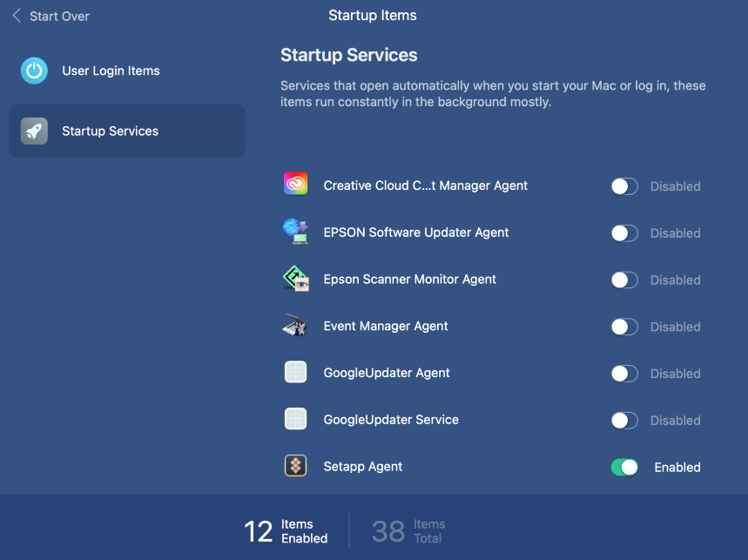Enable the Event Manager Agent switch
The image size is (748, 560).
pos(624,327)
